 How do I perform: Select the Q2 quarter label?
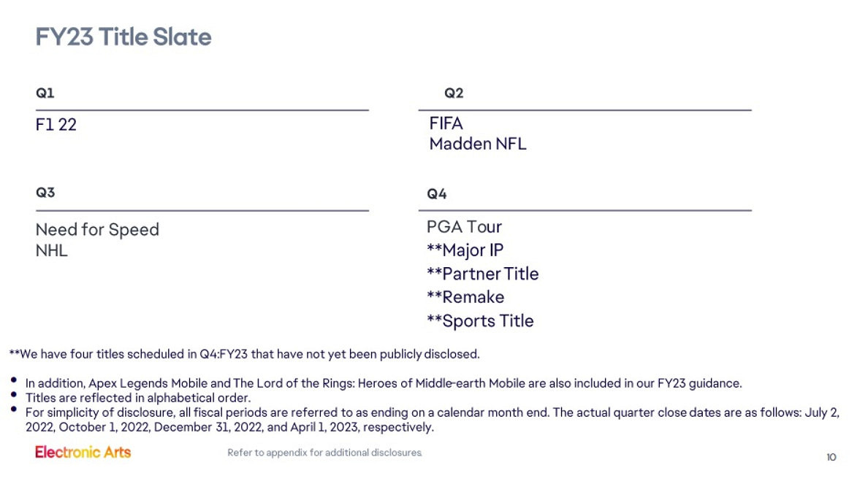(x=454, y=93)
